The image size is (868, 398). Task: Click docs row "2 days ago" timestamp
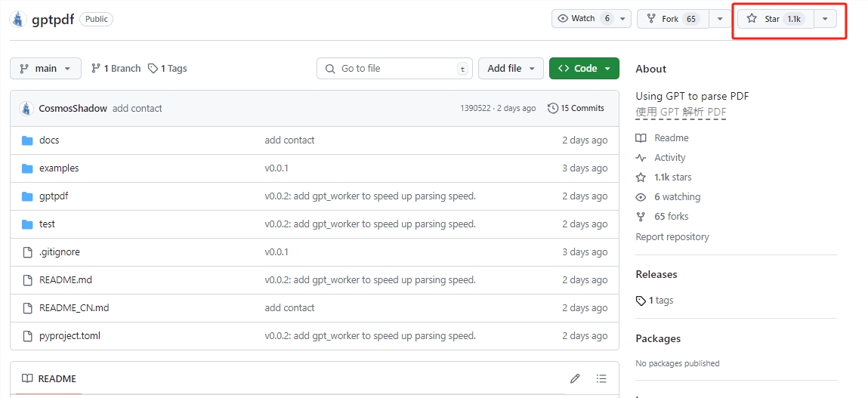pyautogui.click(x=585, y=140)
